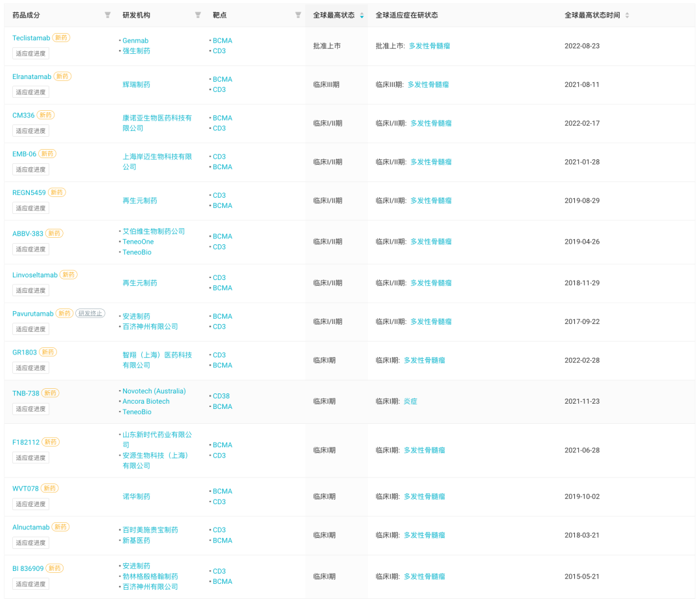The image size is (700, 604).
Task: Open Linvoseltamab drug link
Action: (x=35, y=275)
